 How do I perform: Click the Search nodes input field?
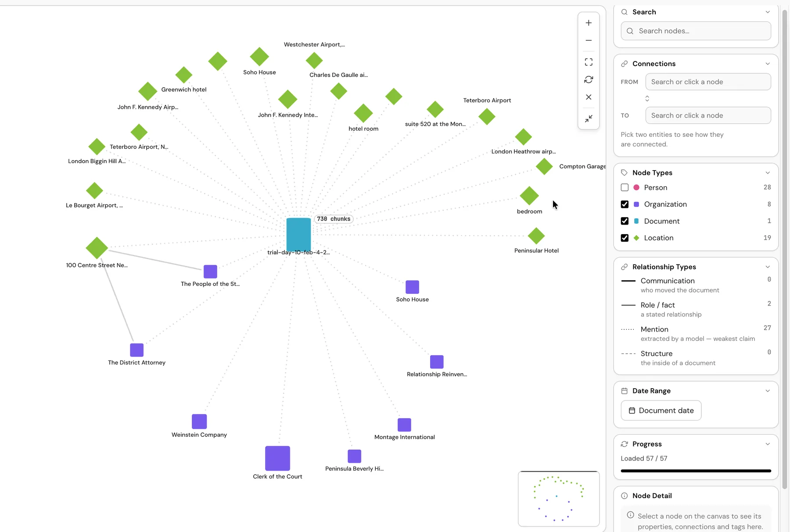click(696, 31)
